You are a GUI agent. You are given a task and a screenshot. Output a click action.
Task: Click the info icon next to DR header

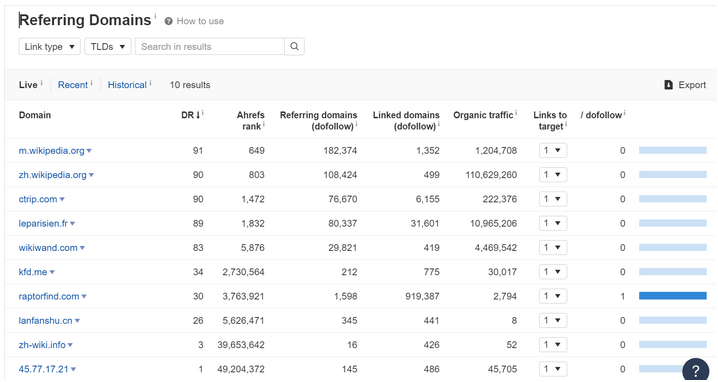click(203, 113)
